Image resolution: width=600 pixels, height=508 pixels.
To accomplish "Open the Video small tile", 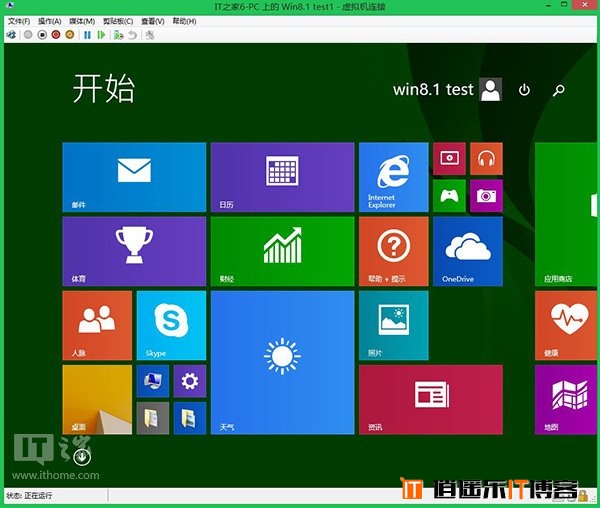I will click(x=449, y=158).
